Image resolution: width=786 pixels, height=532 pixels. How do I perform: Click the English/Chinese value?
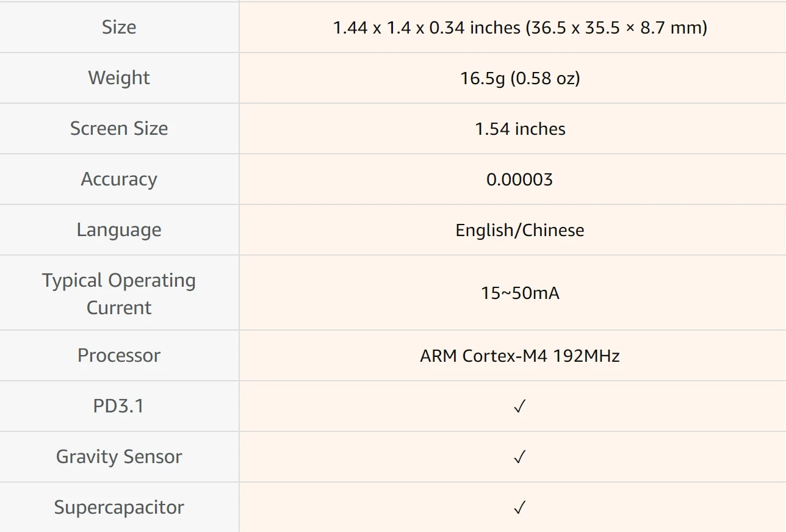pos(520,230)
